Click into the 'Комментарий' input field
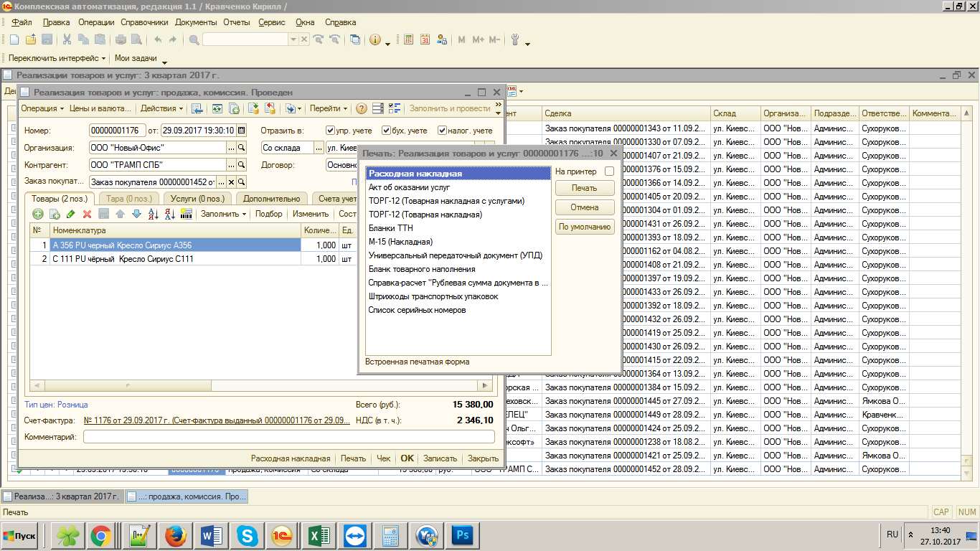This screenshot has width=980, height=551. tap(288, 436)
